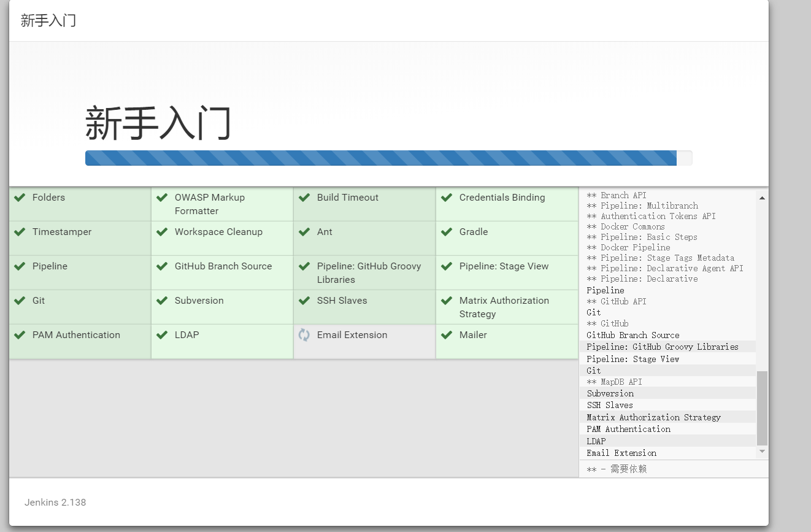Click the 'Folders' plugin name text
Screen dimensions: 811x532
(48, 198)
